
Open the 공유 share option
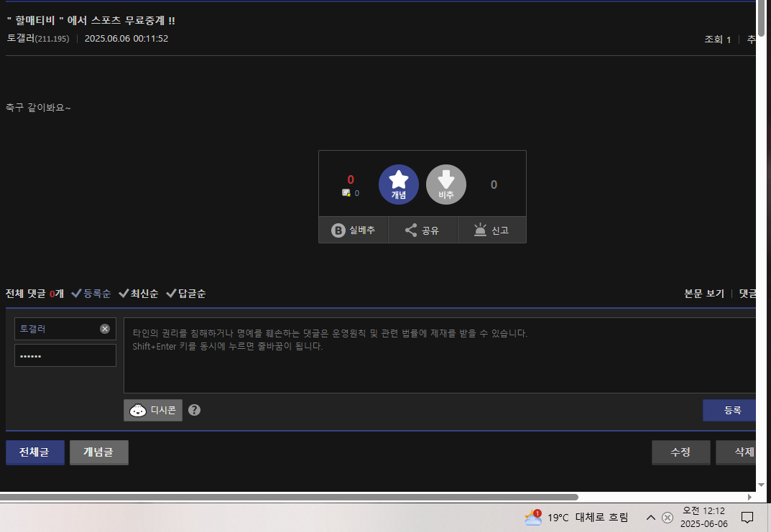[422, 230]
